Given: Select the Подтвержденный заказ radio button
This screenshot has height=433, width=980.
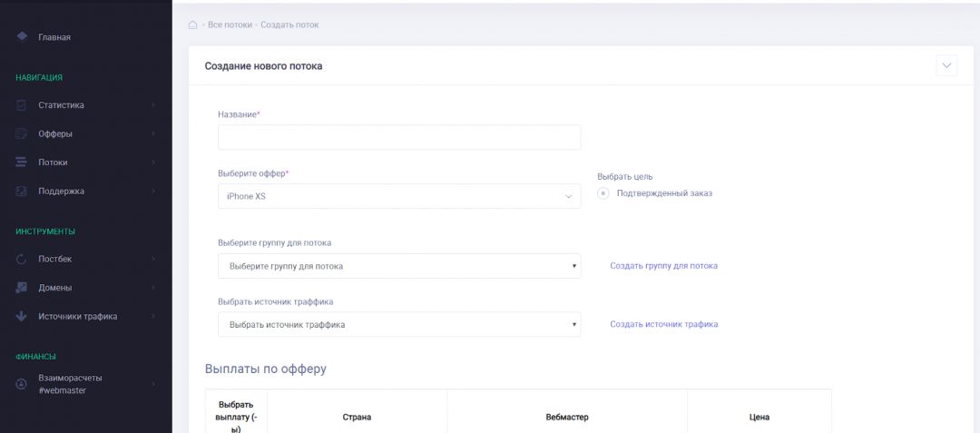Looking at the screenshot, I should click(x=603, y=193).
